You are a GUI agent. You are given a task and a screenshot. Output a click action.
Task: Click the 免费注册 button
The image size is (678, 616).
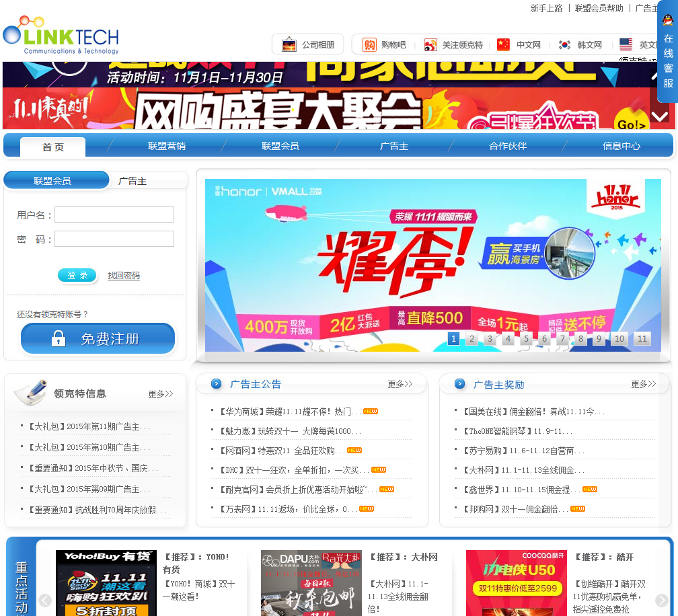coord(98,338)
